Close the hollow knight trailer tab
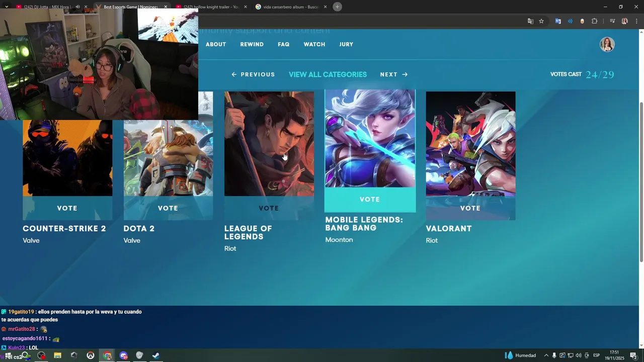 pyautogui.click(x=246, y=7)
